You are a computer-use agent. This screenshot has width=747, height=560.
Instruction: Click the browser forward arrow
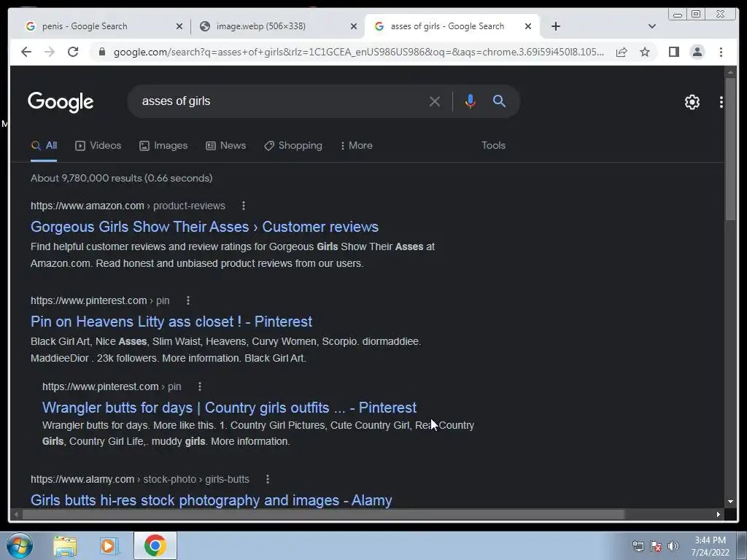click(x=50, y=52)
